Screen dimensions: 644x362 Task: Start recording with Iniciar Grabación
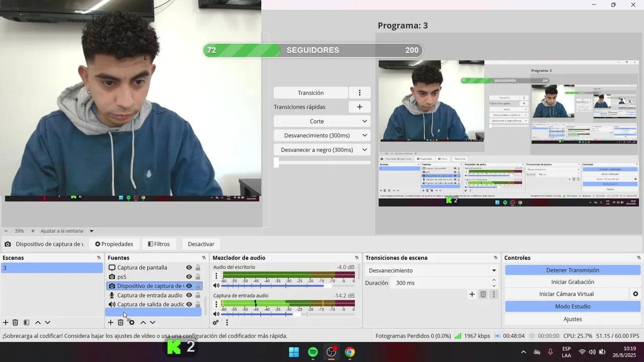click(x=573, y=282)
